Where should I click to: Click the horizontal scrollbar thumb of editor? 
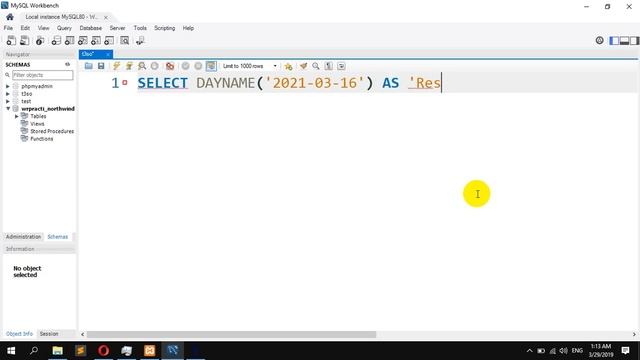[x=231, y=334]
